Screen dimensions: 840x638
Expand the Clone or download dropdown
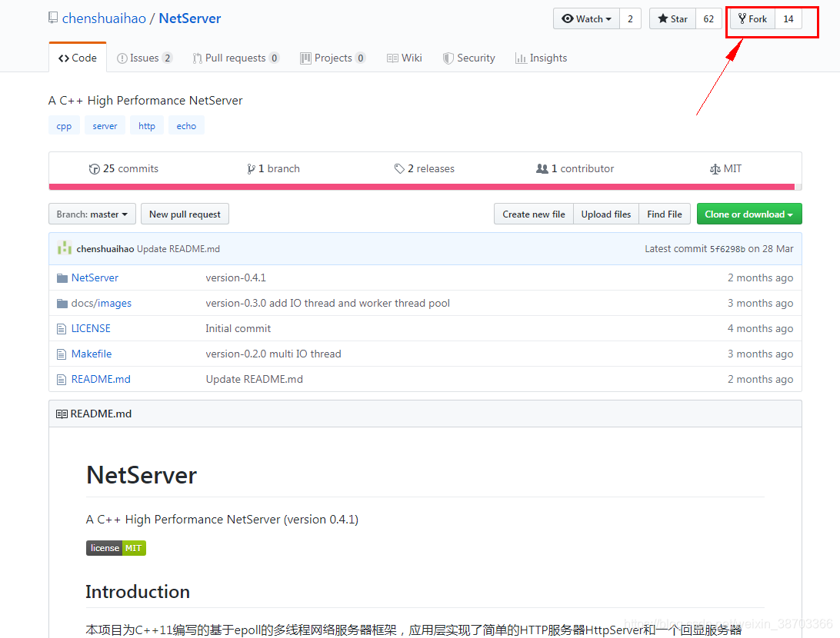[x=749, y=214]
